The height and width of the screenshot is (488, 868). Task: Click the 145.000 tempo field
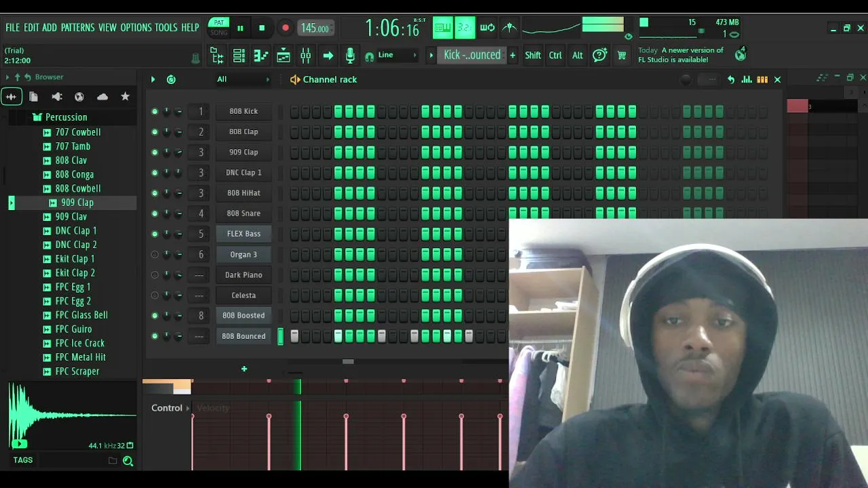pos(315,28)
